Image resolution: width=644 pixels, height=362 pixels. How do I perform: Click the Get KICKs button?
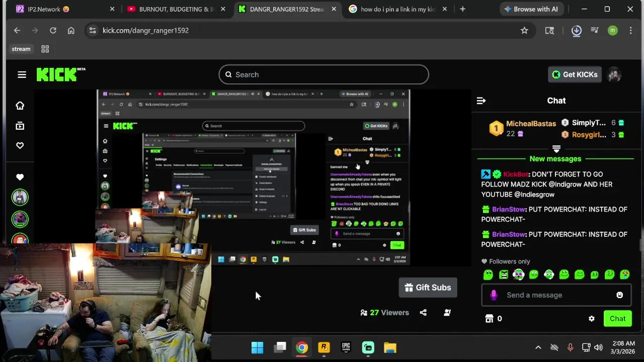[x=575, y=74]
